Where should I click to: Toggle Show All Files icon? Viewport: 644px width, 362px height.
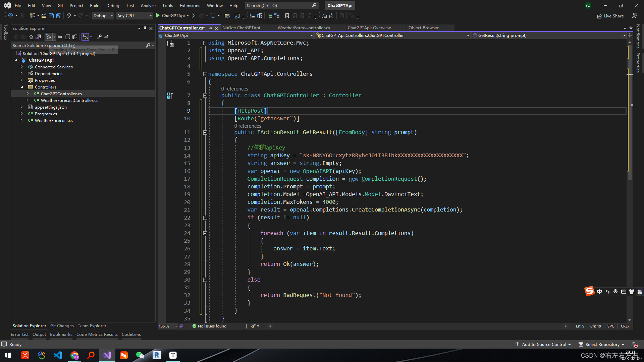[75, 37]
